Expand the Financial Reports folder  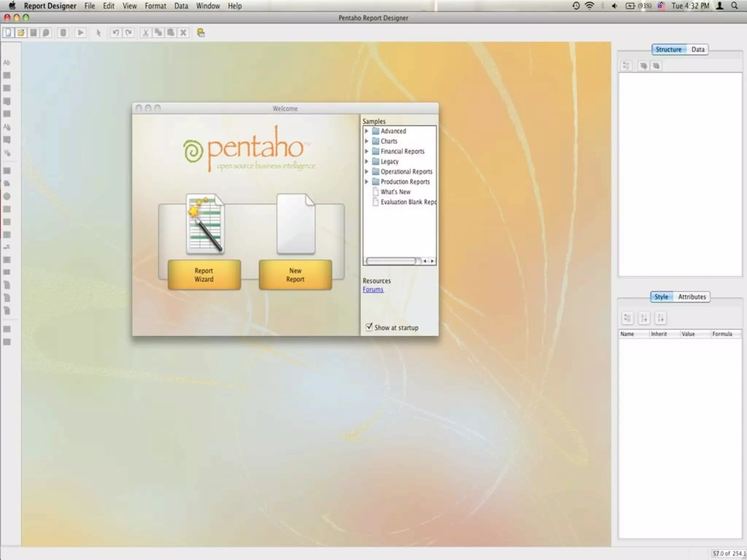pyautogui.click(x=367, y=151)
